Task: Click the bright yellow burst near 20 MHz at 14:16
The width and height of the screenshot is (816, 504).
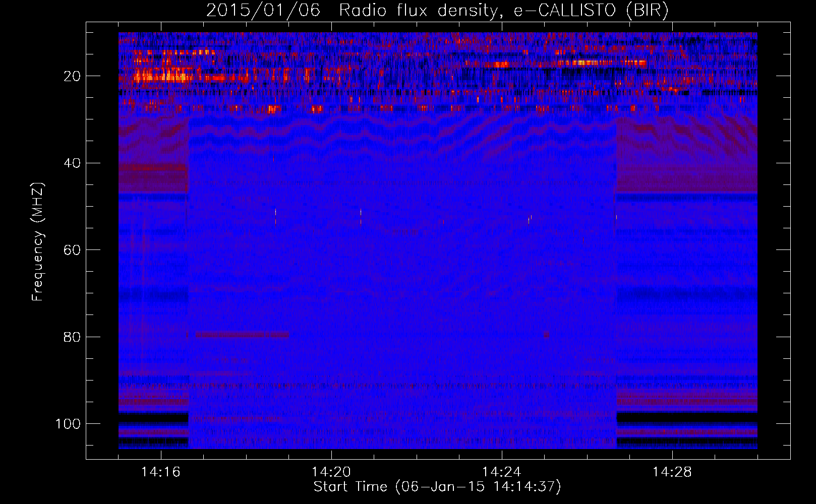Action: (164, 77)
